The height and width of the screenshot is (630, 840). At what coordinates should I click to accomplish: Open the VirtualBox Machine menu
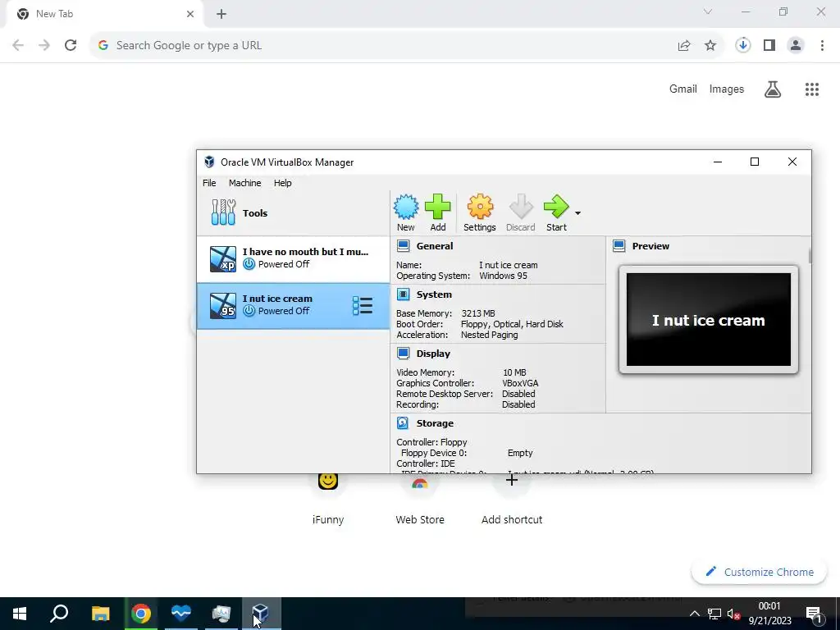(244, 183)
